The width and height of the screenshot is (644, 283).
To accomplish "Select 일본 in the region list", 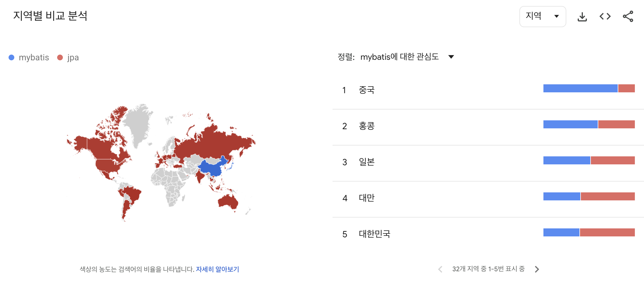I will [x=367, y=162].
